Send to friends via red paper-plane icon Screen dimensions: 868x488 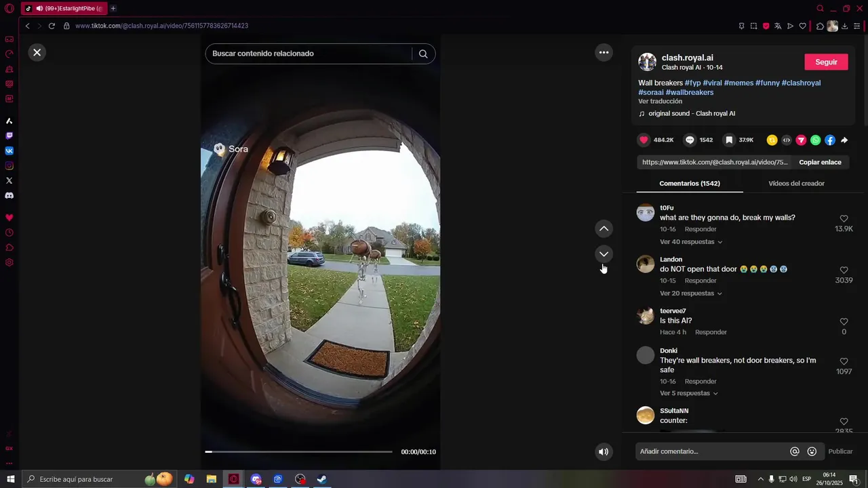(801, 140)
